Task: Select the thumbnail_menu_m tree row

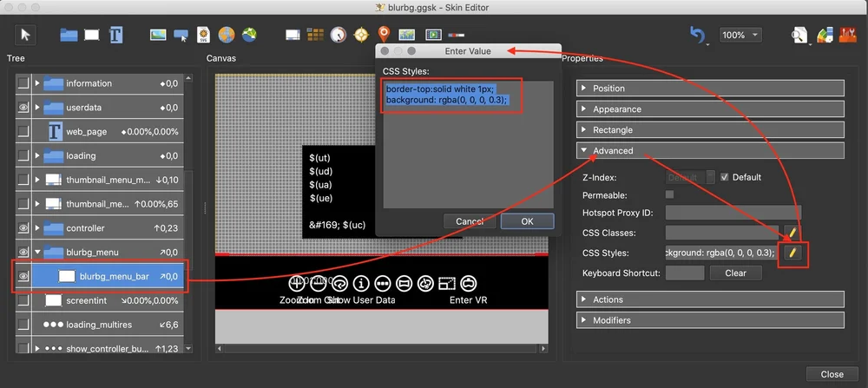Action: pos(99,180)
